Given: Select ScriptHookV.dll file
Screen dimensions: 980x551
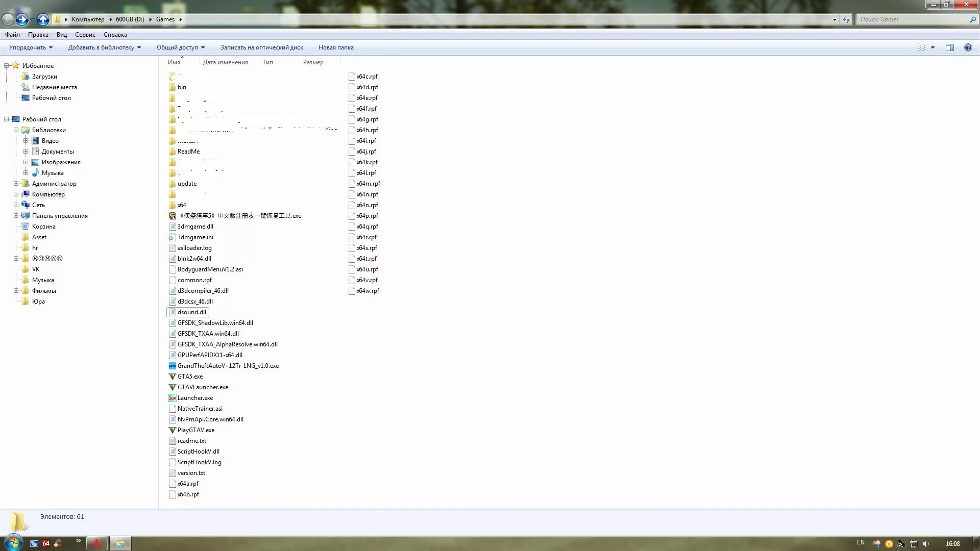Looking at the screenshot, I should (198, 451).
